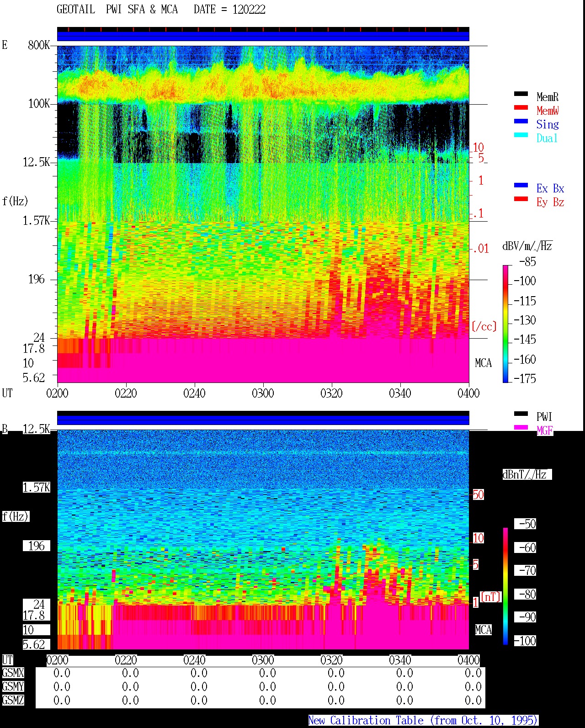Click the 0240 time tick under the B panel
The image size is (585, 728).
tap(194, 660)
